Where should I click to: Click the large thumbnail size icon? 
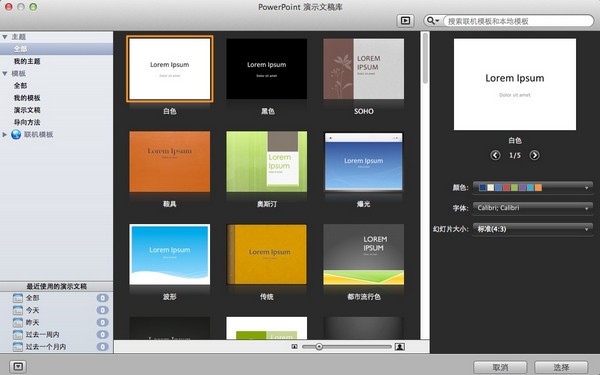(x=399, y=347)
